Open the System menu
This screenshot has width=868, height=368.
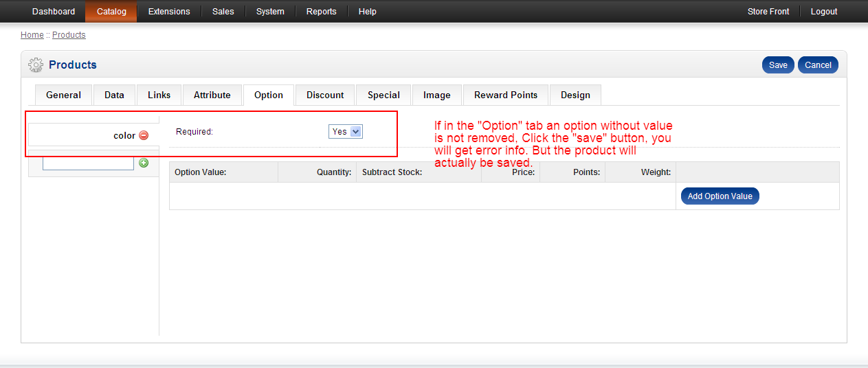(270, 12)
